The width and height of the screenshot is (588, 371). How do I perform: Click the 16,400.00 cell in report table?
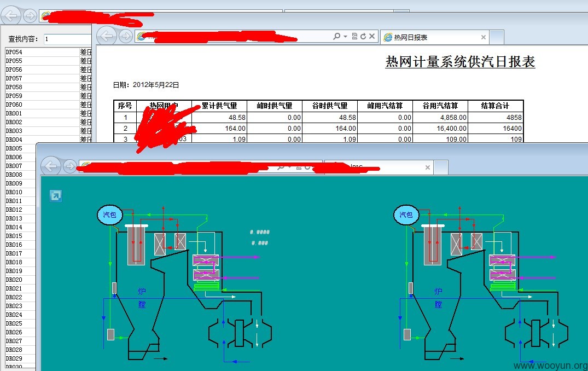point(440,128)
